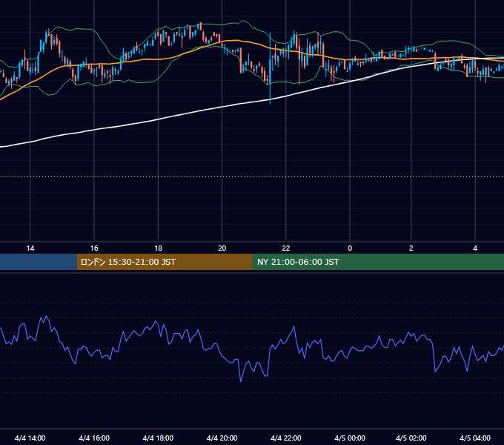
Task: Click the '4/5 02:00' label on oscillator axis
Action: point(411,438)
